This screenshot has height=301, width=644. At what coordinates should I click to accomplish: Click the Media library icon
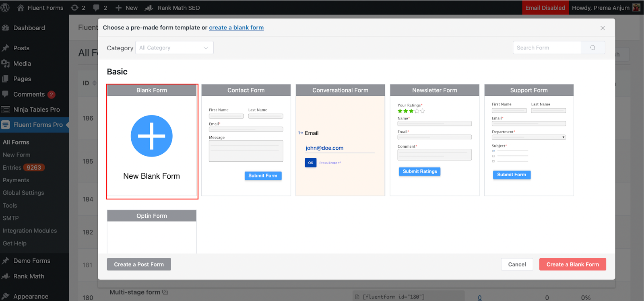[x=6, y=64]
